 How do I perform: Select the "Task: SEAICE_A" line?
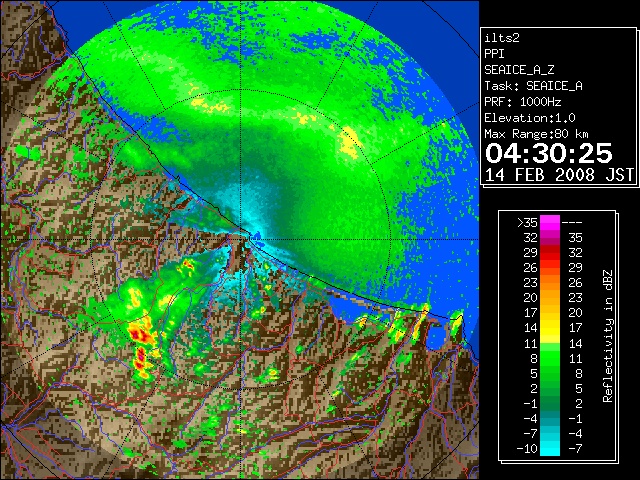tap(533, 86)
